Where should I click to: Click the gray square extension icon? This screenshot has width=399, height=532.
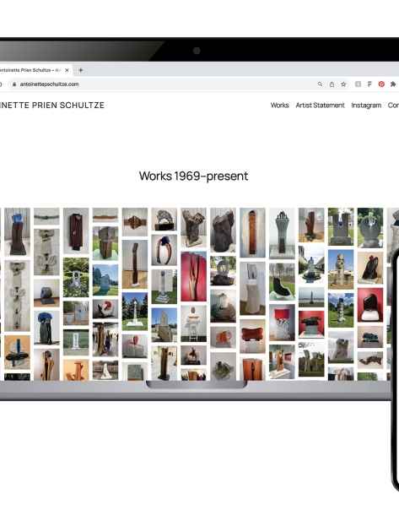(358, 84)
